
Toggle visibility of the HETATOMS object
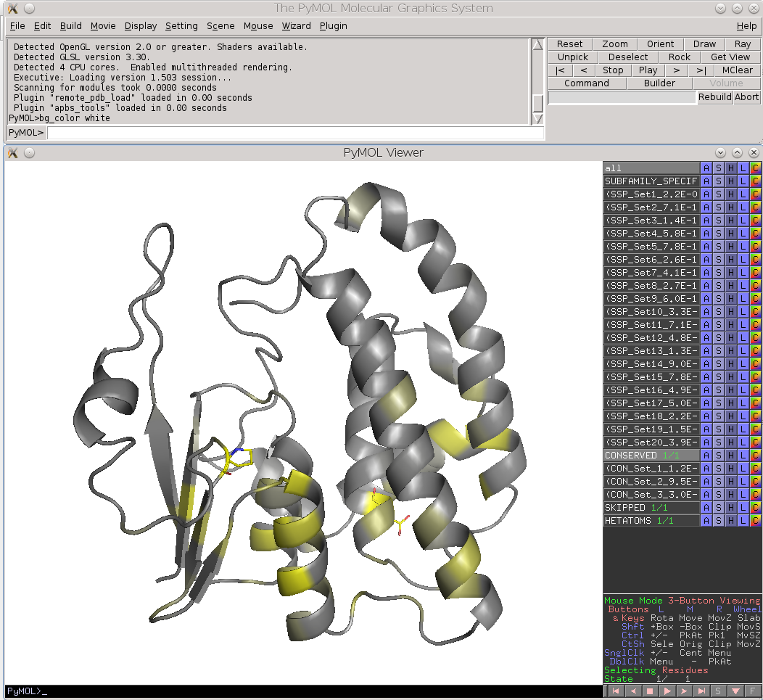pyautogui.click(x=651, y=520)
